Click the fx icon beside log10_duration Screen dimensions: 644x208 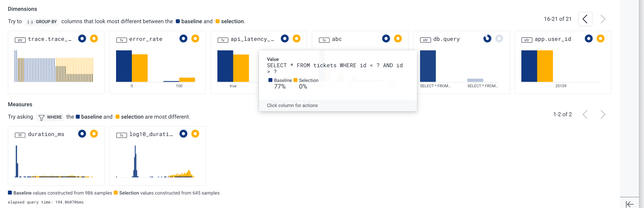[122, 135]
